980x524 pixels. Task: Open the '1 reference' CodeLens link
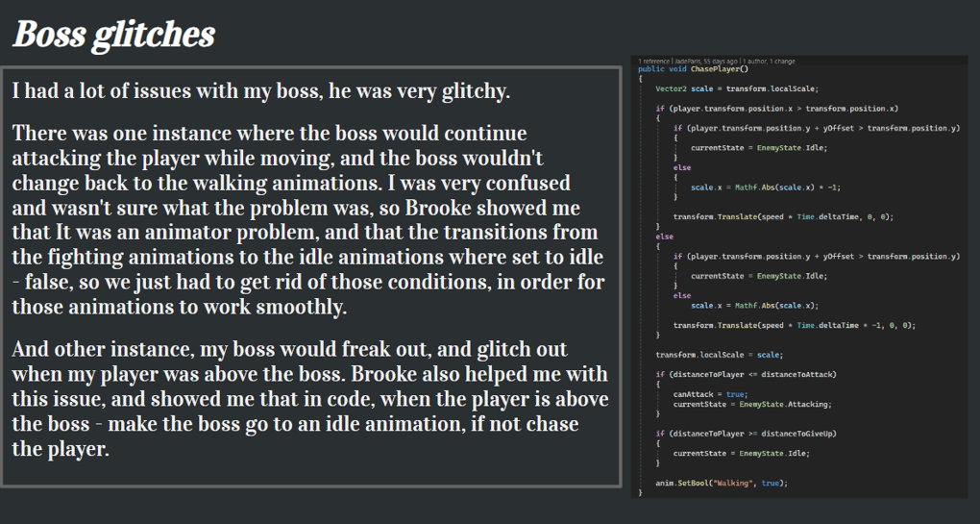(653, 62)
